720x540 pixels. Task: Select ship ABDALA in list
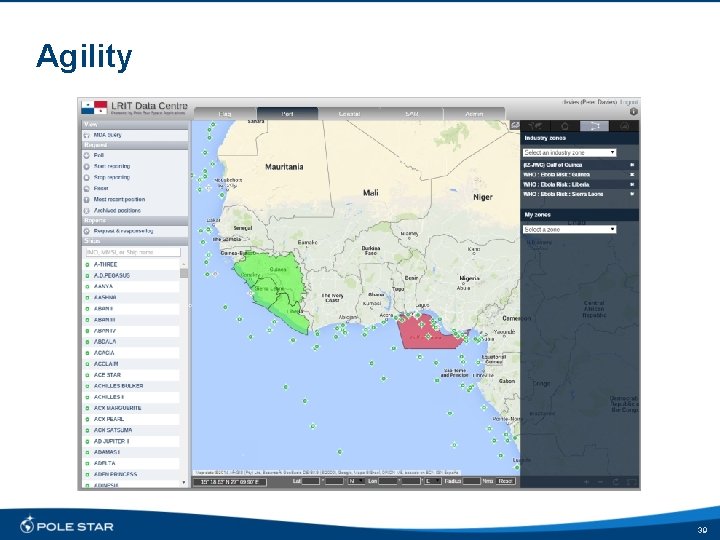point(131,342)
